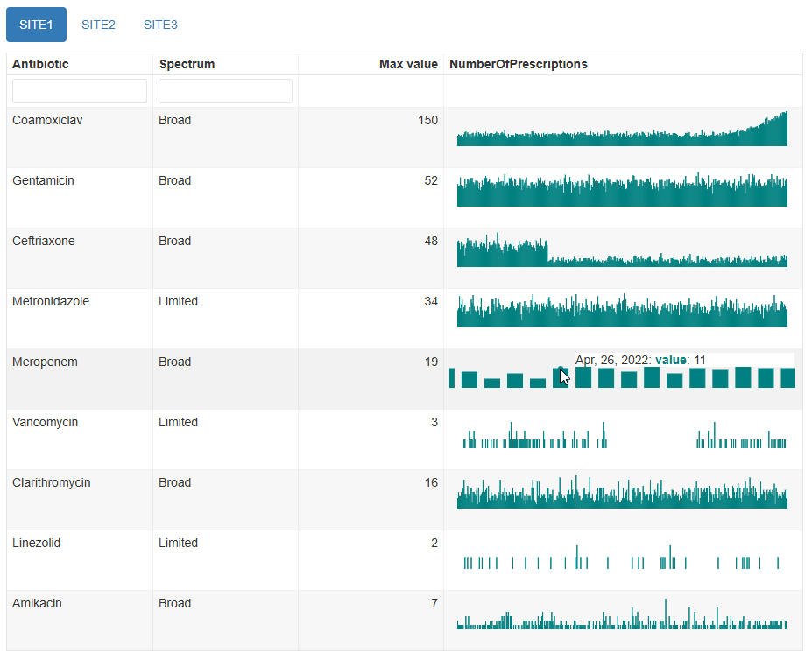Image resolution: width=812 pixels, height=660 pixels.
Task: Click the NumberOfPrescriptions column header
Action: click(519, 64)
